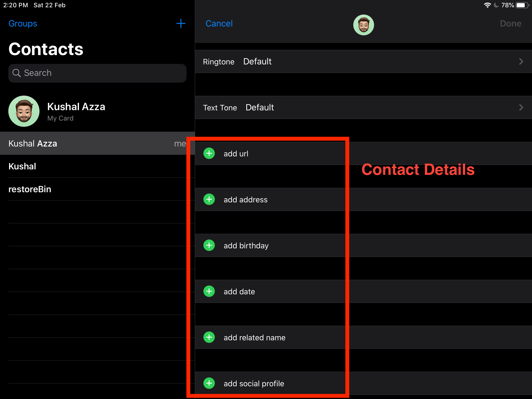Select the Kushal contact
This screenshot has width=532, height=399.
click(x=97, y=166)
